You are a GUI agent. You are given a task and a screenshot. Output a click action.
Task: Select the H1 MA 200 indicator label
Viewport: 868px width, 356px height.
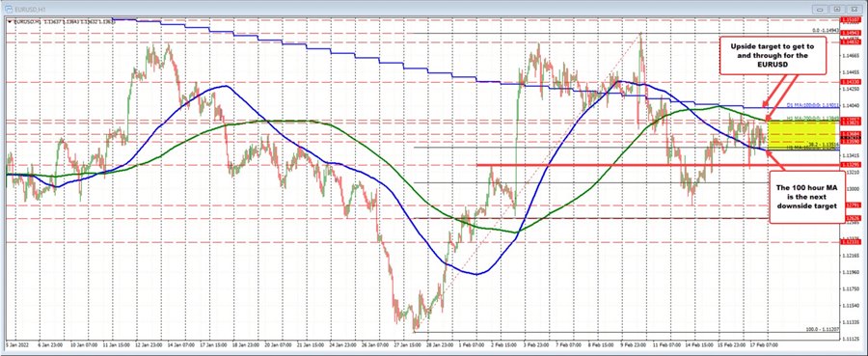point(814,118)
